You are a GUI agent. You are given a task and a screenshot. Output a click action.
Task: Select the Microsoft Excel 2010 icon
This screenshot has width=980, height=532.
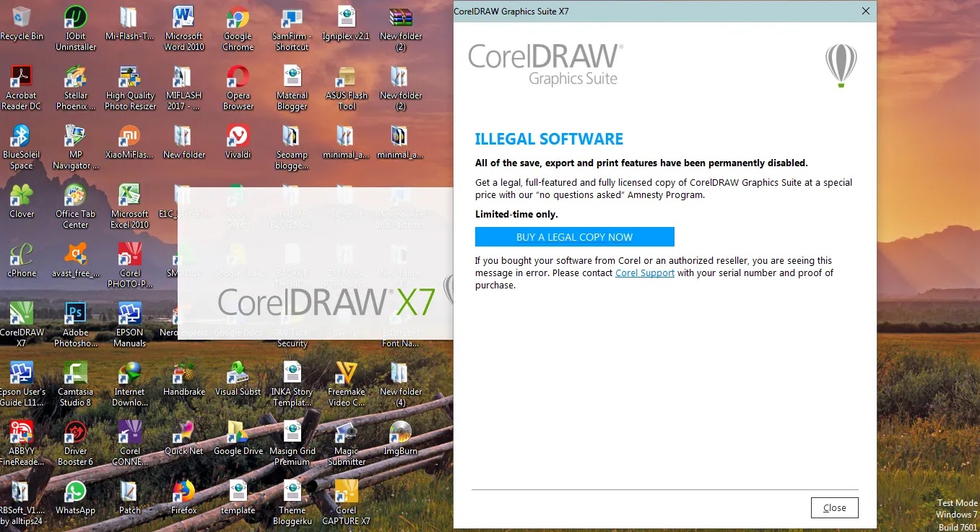(129, 206)
